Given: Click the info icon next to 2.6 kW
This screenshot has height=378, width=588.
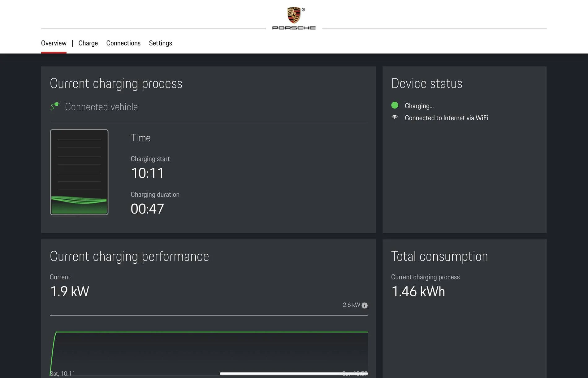Looking at the screenshot, I should coord(365,305).
